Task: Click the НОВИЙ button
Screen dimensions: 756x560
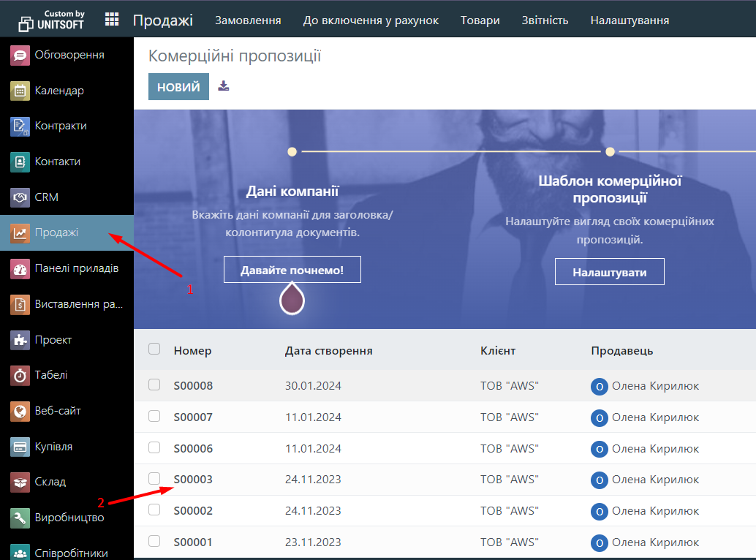Action: pos(178,87)
